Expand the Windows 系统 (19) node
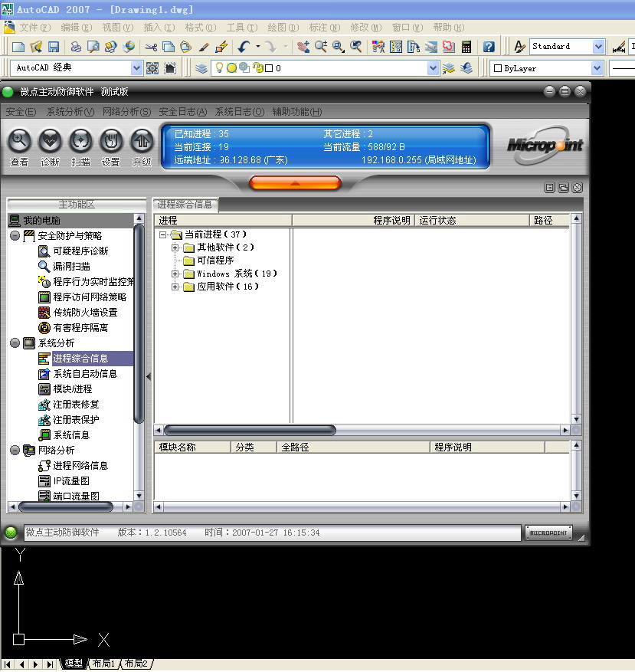Image resolution: width=635 pixels, height=672 pixels. [175, 274]
